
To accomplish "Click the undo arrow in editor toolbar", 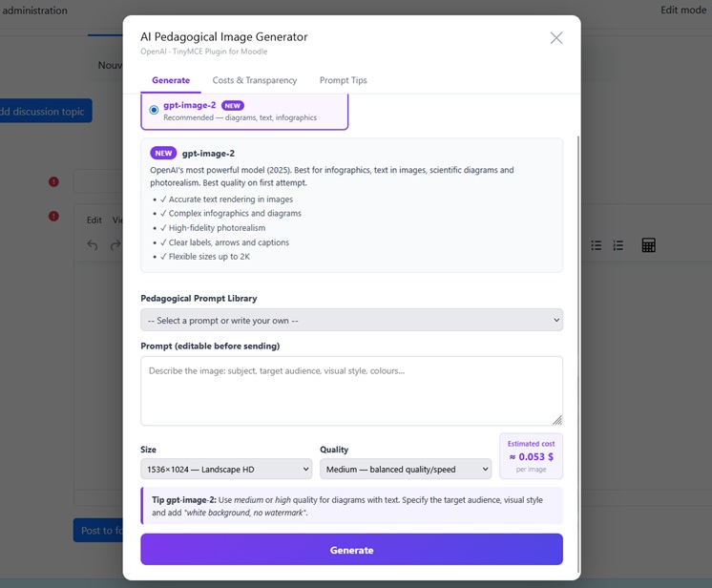I will click(x=93, y=245).
